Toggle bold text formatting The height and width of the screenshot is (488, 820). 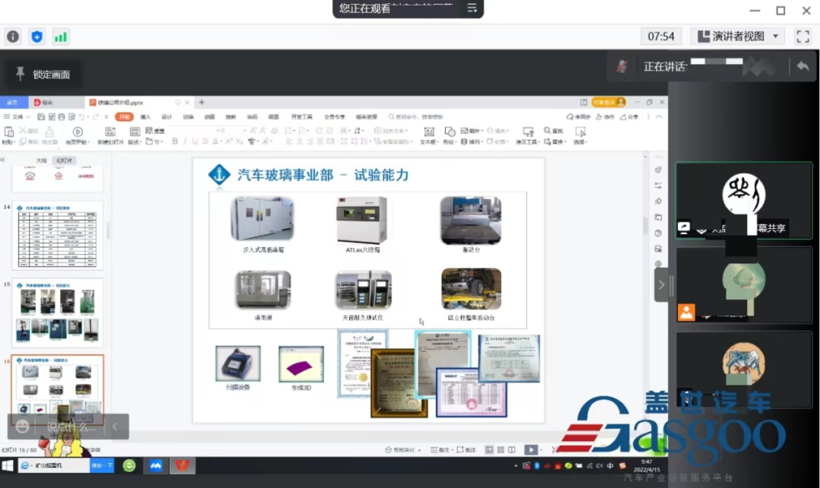point(175,142)
